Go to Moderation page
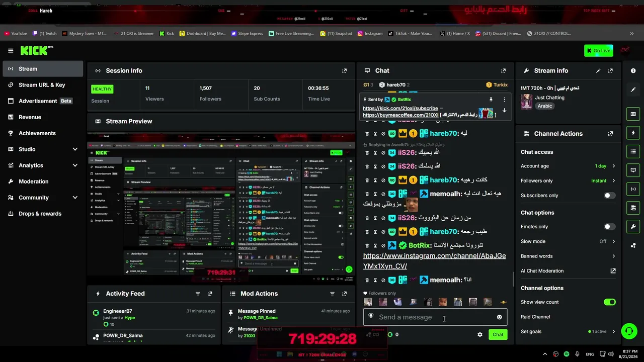The height and width of the screenshot is (362, 644). coord(43,182)
